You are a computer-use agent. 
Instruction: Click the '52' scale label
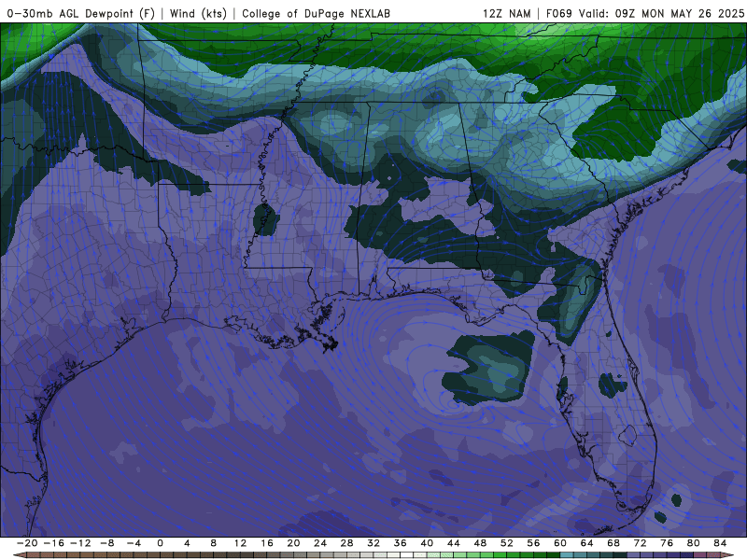[507, 543]
